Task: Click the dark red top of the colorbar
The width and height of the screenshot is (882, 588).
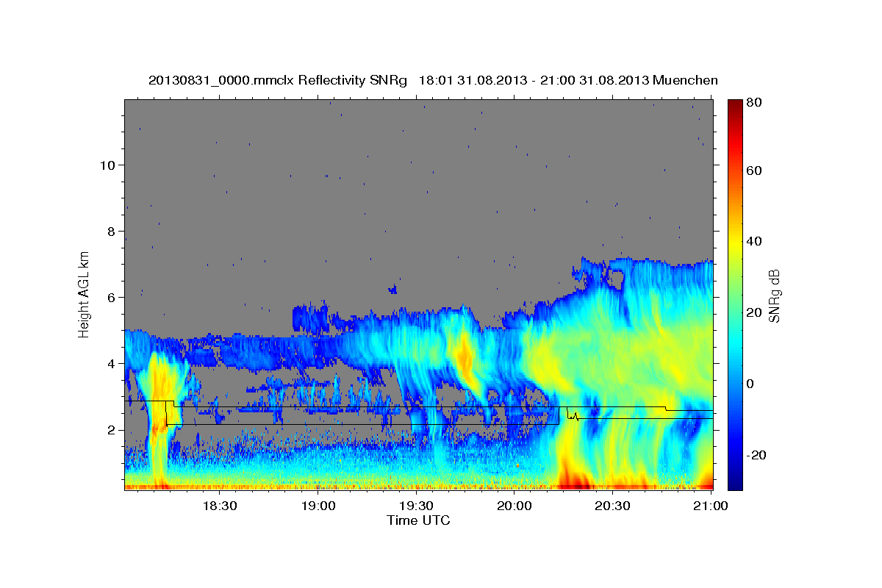Action: tap(734, 105)
